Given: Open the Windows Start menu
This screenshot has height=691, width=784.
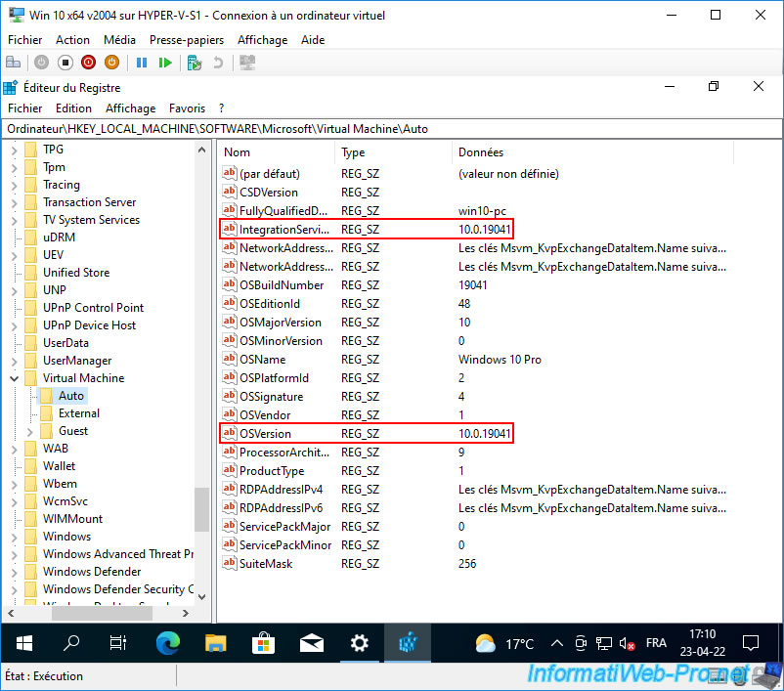Looking at the screenshot, I should 24,643.
